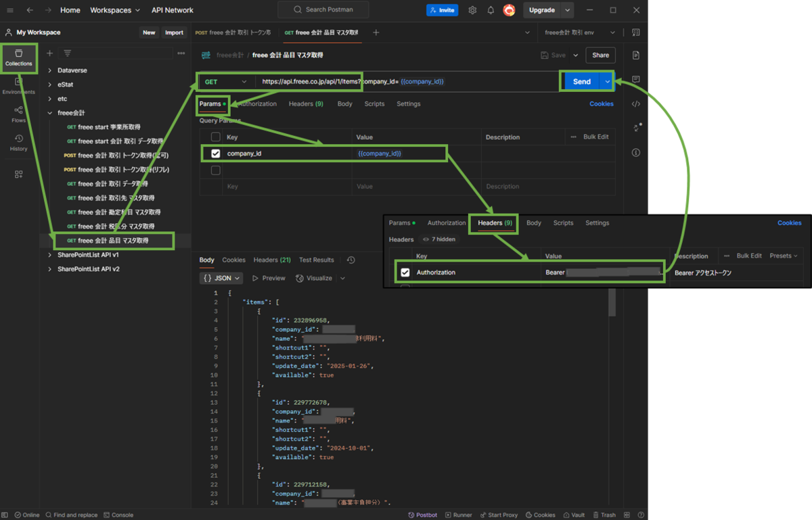Screen dimensions: 812x520
Task: Toggle the select-all checkbox in params header
Action: 216,137
